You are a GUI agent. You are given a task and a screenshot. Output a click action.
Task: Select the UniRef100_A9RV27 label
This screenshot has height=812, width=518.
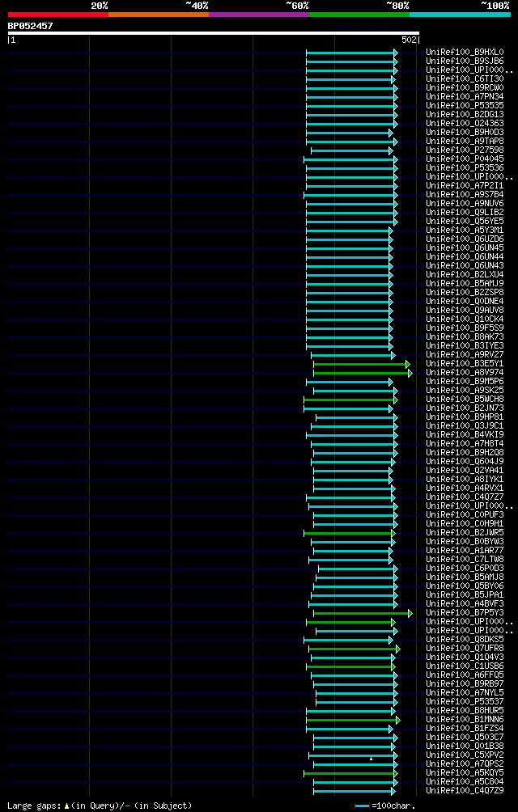click(x=465, y=355)
